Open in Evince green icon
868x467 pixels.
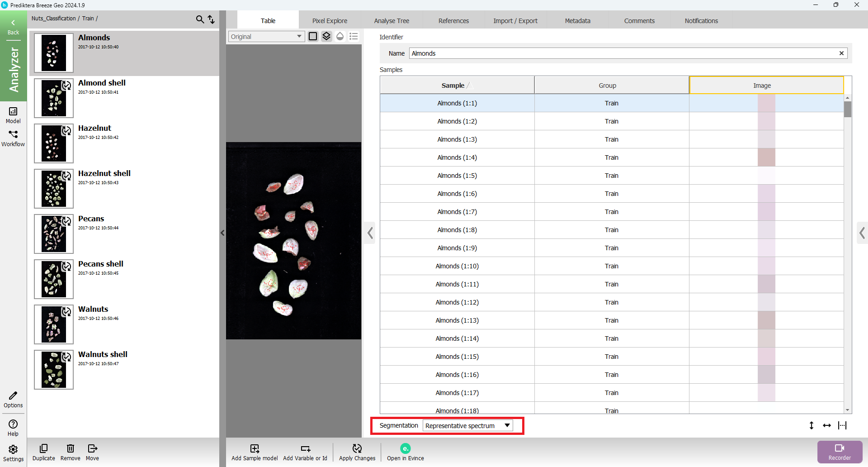pyautogui.click(x=405, y=448)
